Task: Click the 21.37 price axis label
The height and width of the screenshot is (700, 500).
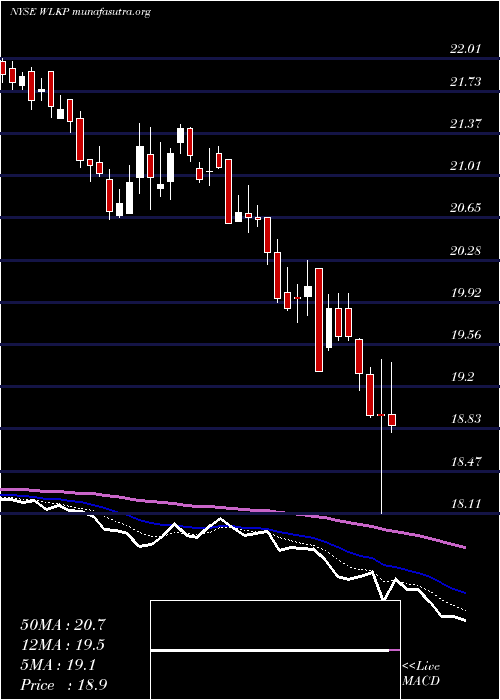Action: point(466,124)
